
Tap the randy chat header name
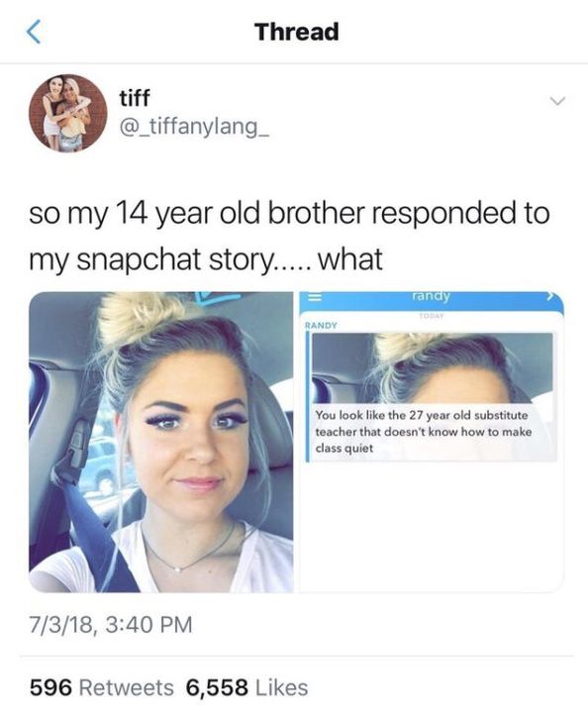coord(431,296)
